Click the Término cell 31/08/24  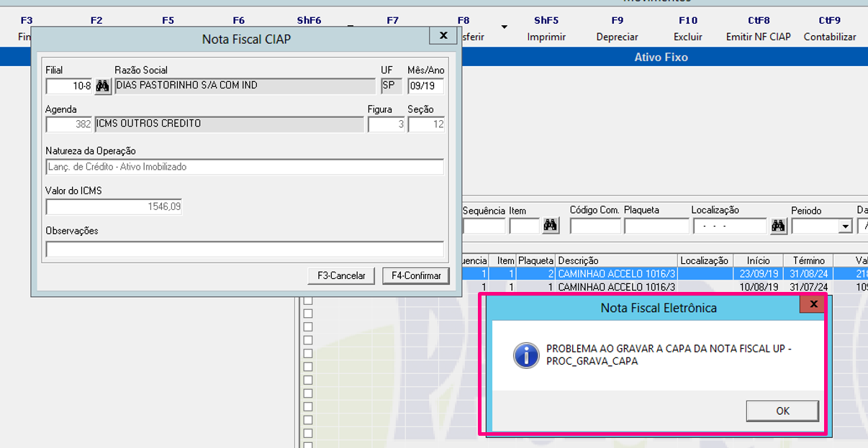click(808, 274)
